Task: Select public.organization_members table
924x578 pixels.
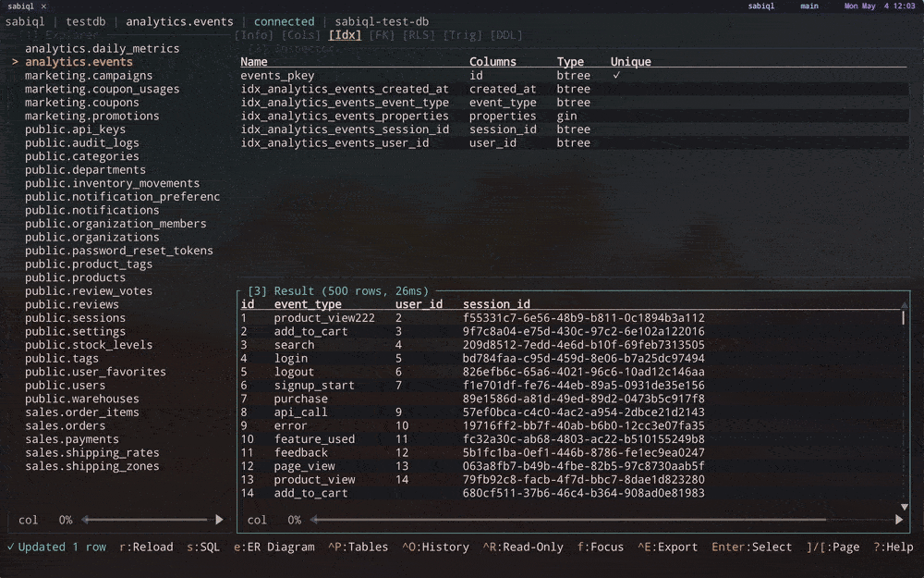Action: click(115, 224)
